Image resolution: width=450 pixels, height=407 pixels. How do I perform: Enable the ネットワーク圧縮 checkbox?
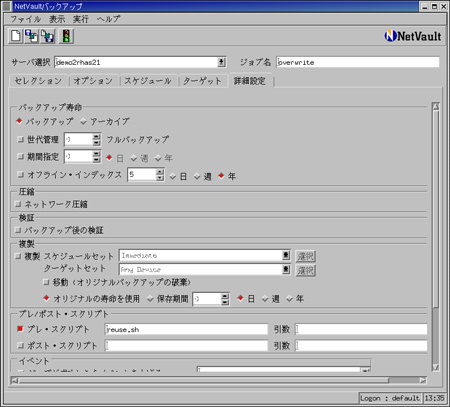click(18, 204)
